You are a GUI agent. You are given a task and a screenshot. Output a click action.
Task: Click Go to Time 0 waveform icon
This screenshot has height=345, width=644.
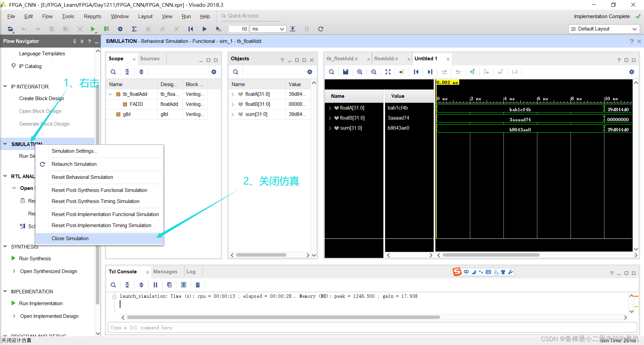pyautogui.click(x=416, y=72)
